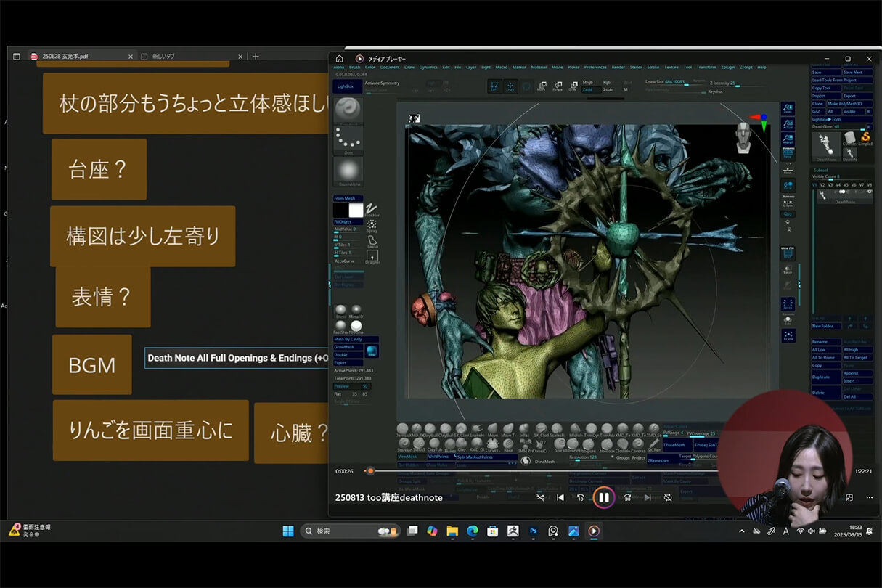Image resolution: width=882 pixels, height=588 pixels.
Task: Choose the Lasso stroke icon
Action: pos(372,240)
